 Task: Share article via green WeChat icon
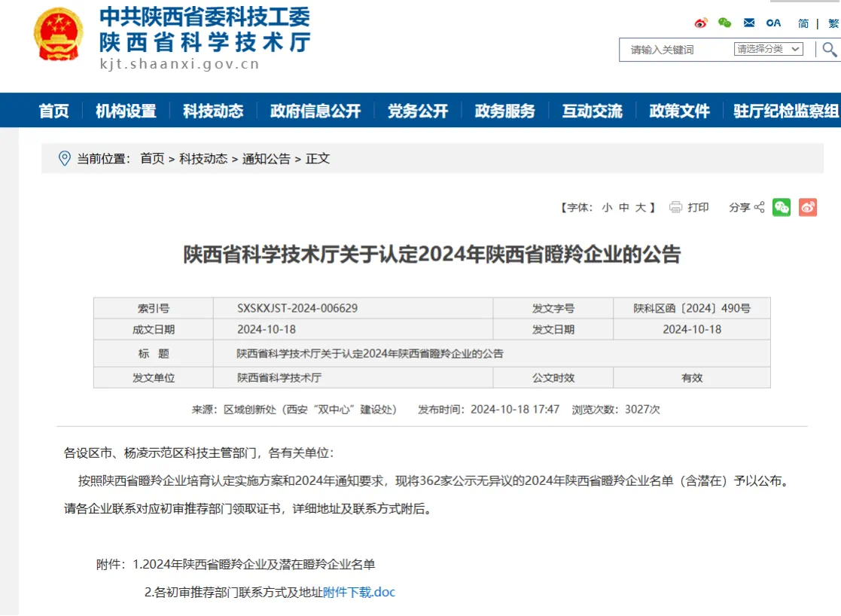tap(782, 208)
